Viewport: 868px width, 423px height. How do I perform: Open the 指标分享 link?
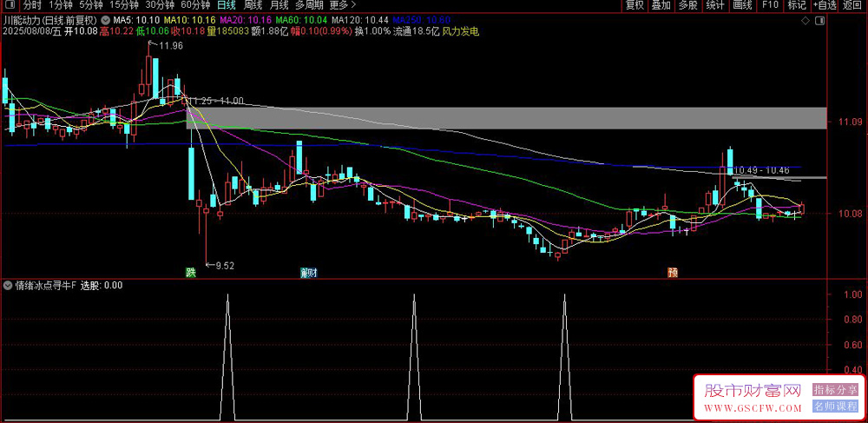835,390
